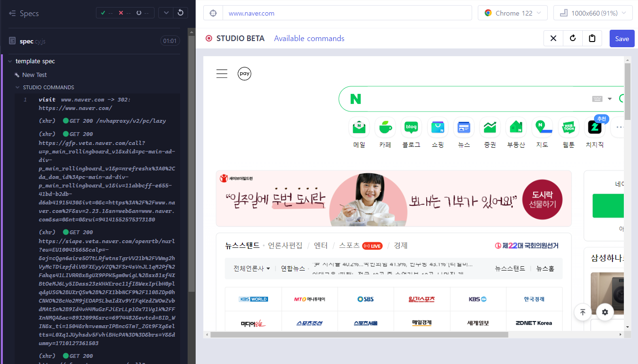
Task: Open ZDNET Korea press logo
Action: pyautogui.click(x=534, y=323)
